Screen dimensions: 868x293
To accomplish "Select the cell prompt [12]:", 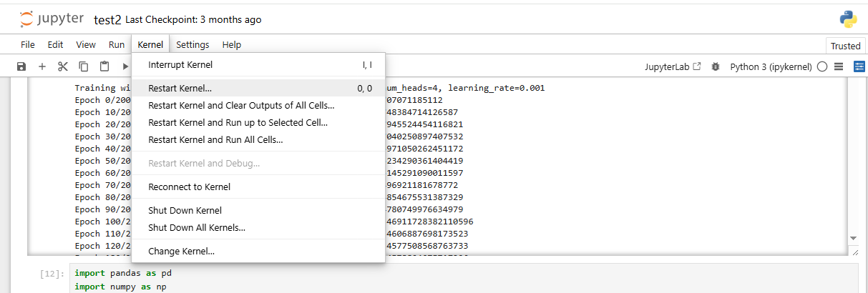I will [53, 274].
